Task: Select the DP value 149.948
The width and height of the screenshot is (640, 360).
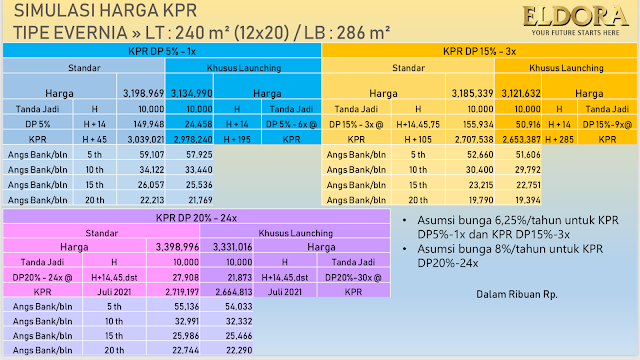Action: click(149, 124)
